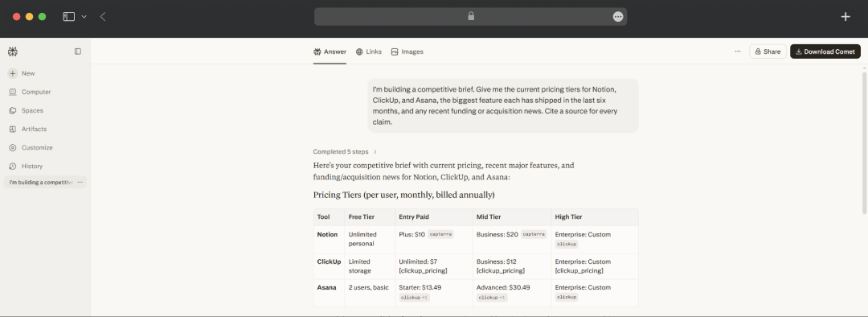Click the "Notion" row label
This screenshot has height=317, width=868.
tap(327, 234)
